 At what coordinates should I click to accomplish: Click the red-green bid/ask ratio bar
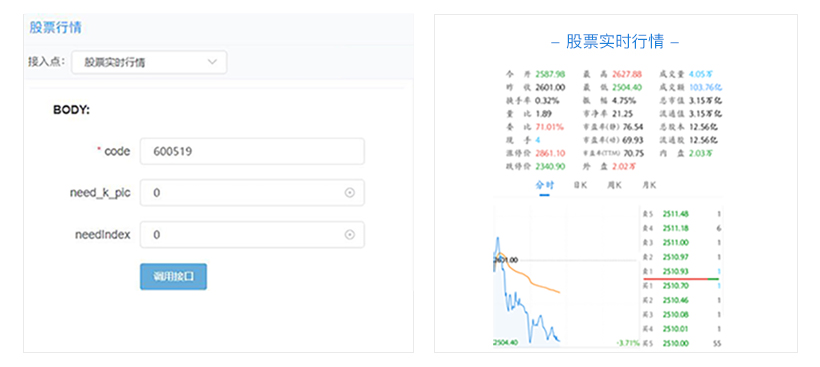[682, 279]
